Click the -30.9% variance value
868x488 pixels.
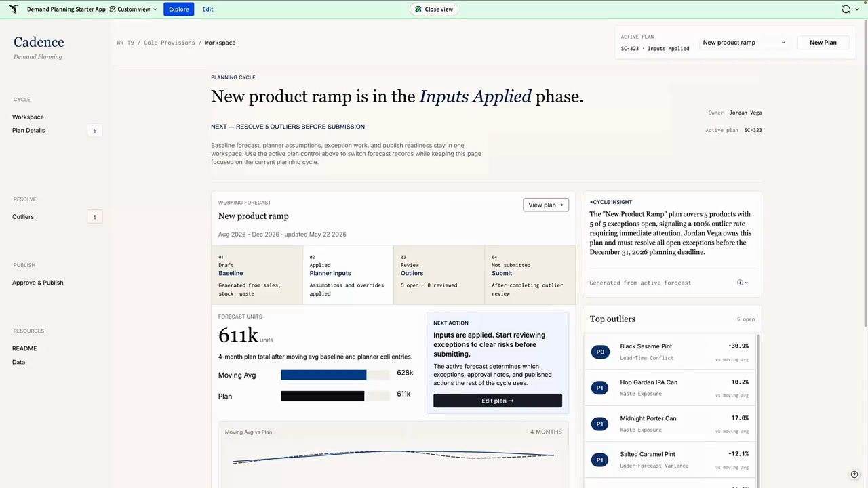(x=738, y=346)
